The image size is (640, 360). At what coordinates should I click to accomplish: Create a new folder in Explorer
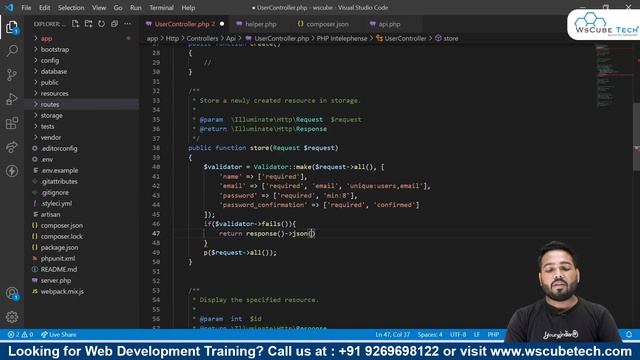88,24
